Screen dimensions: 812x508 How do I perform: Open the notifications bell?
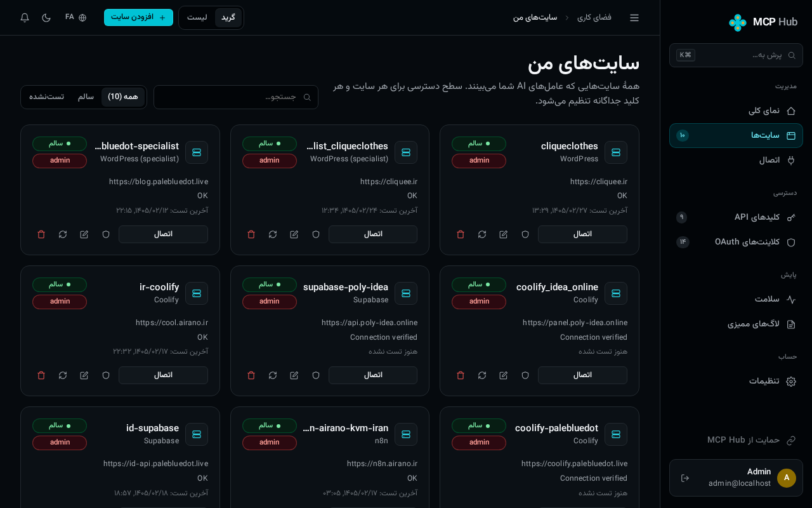click(25, 18)
